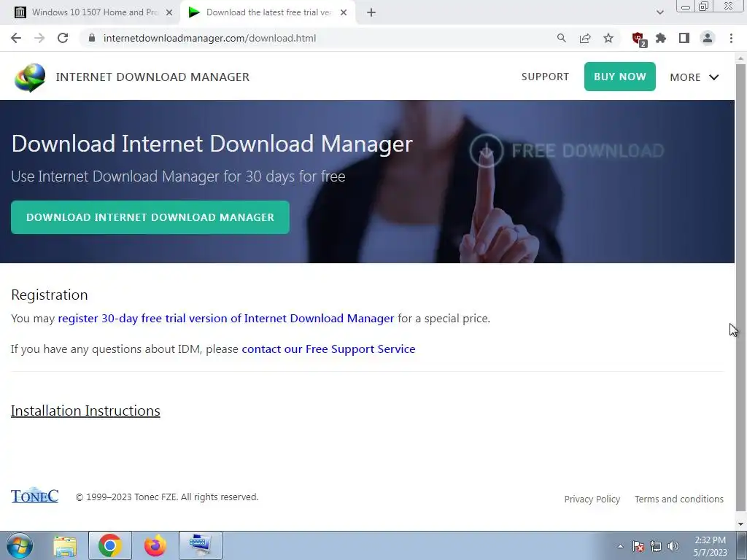Launch Firefox from taskbar
The width and height of the screenshot is (747, 560).
pyautogui.click(x=155, y=545)
